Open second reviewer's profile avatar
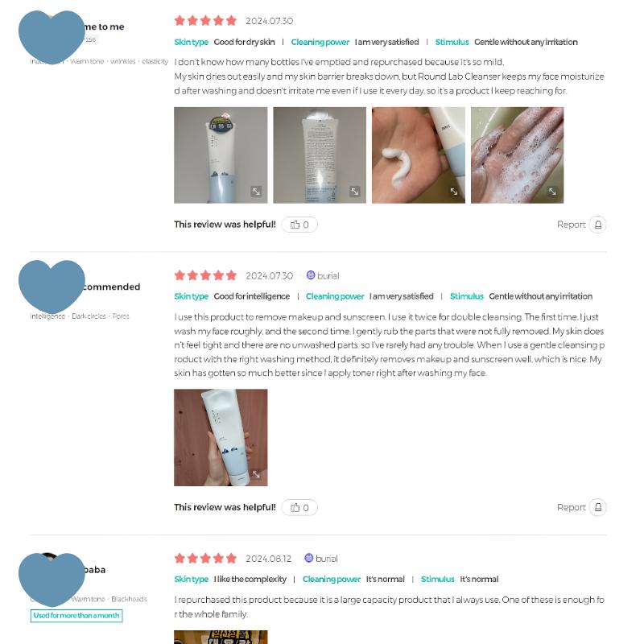Viewport: 644px width, 644px height. click(x=52, y=287)
